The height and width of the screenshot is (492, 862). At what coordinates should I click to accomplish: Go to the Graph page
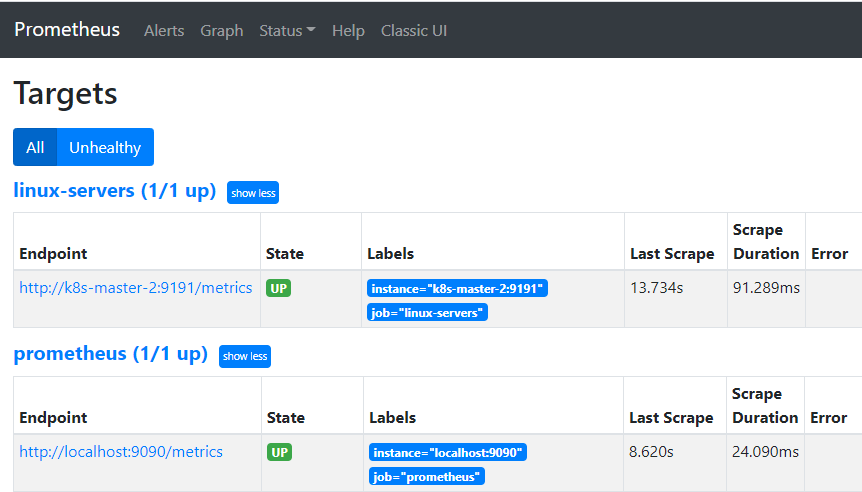222,31
